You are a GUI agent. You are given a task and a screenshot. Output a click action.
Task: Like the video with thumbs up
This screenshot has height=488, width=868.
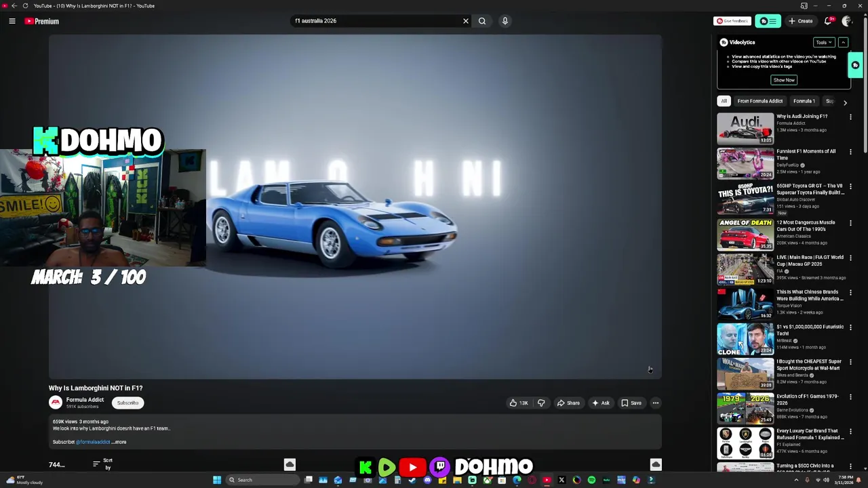pyautogui.click(x=519, y=403)
